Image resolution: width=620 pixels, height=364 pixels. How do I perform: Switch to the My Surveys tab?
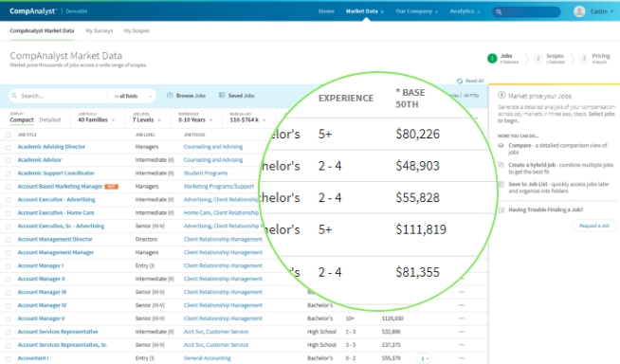tap(100, 31)
